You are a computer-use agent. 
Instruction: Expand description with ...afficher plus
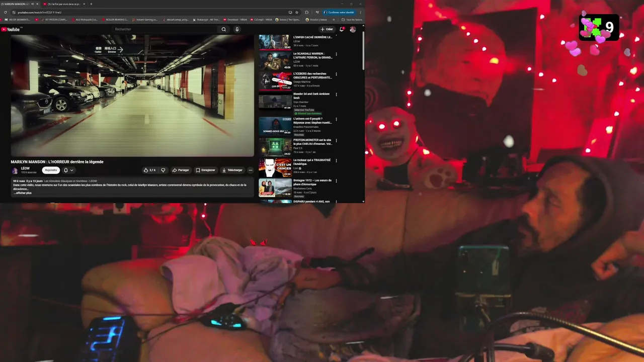[23, 193]
